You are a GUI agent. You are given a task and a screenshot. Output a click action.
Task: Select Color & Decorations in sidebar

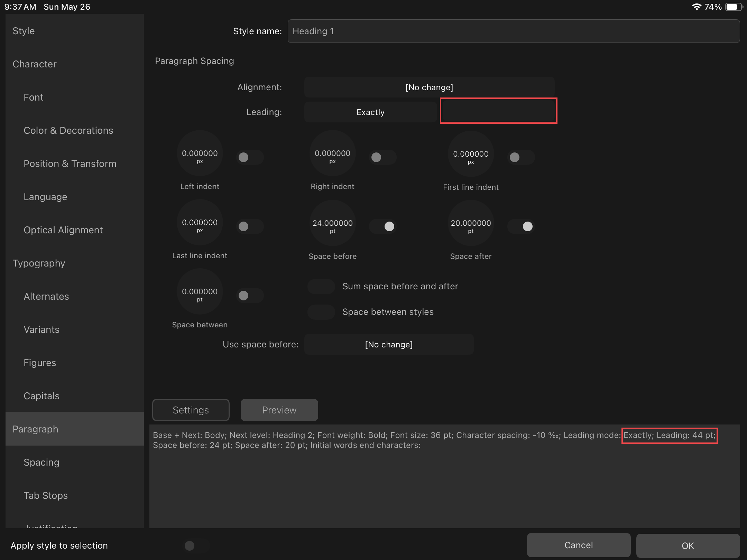coord(68,131)
